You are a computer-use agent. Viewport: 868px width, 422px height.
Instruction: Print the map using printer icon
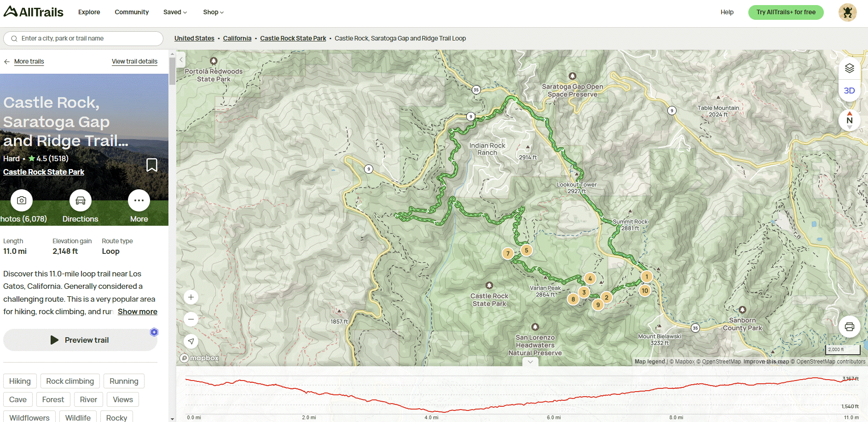pyautogui.click(x=849, y=327)
